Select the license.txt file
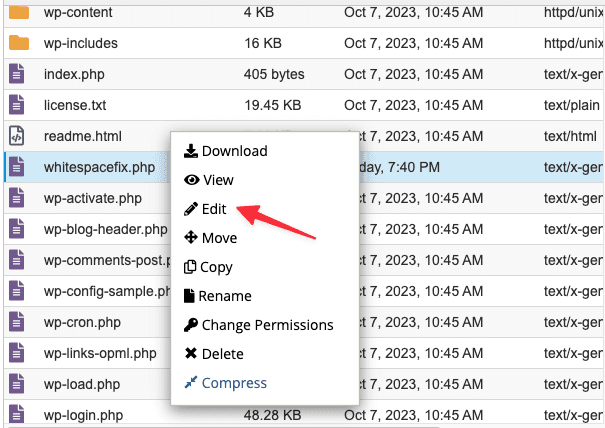 click(77, 105)
